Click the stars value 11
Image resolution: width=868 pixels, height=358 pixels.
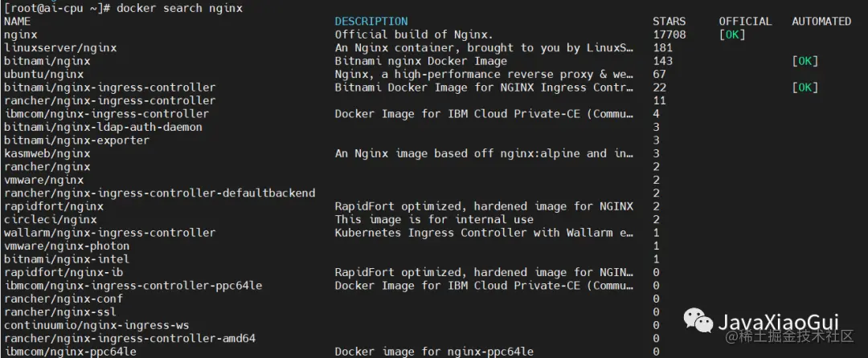pyautogui.click(x=659, y=101)
